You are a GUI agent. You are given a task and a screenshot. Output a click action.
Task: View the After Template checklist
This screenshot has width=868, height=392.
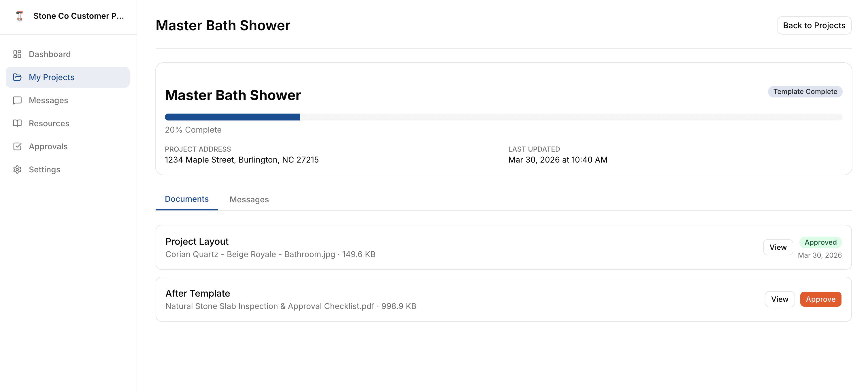[x=780, y=299]
